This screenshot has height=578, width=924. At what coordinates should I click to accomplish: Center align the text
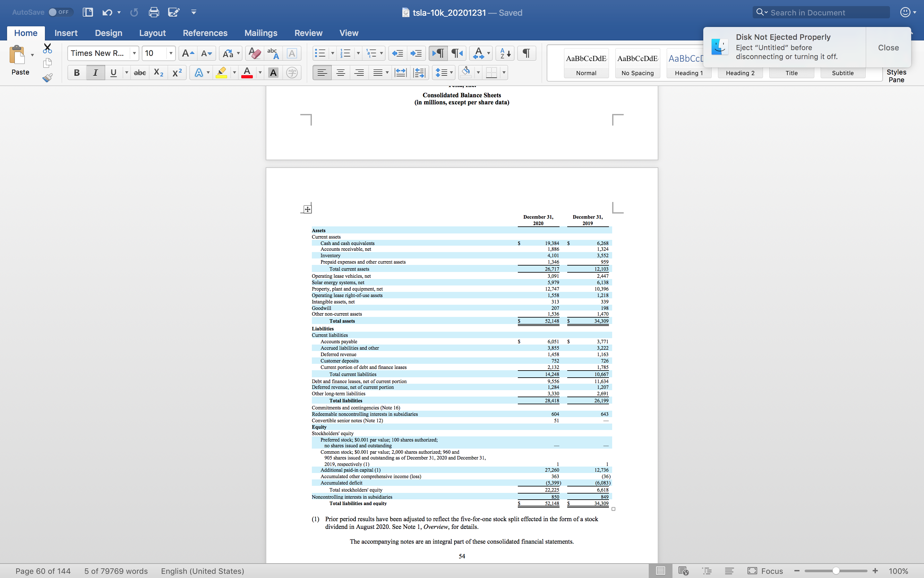tap(341, 73)
